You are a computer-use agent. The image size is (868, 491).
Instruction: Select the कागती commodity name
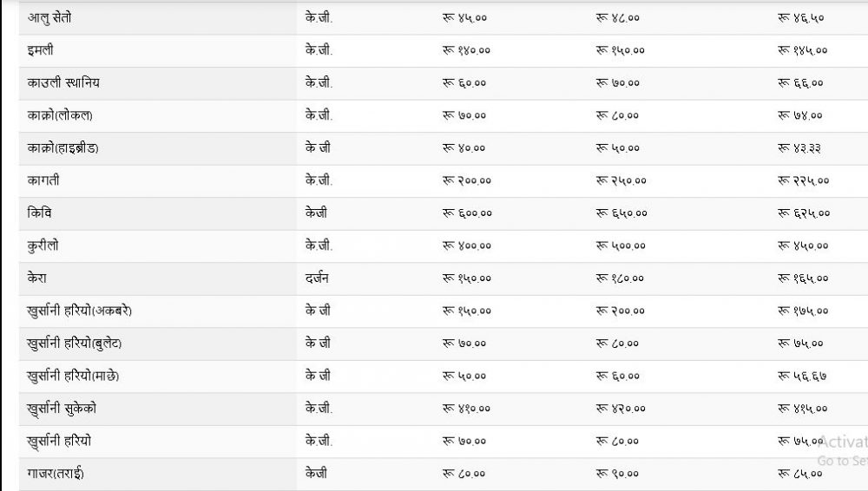click(43, 180)
